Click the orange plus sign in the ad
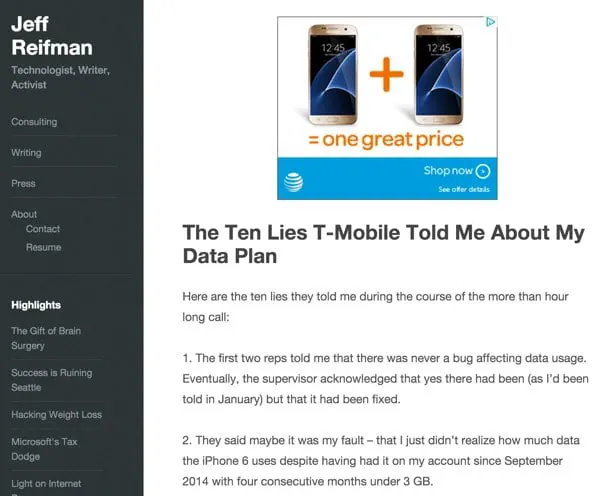The height and width of the screenshot is (496, 600). 387,75
